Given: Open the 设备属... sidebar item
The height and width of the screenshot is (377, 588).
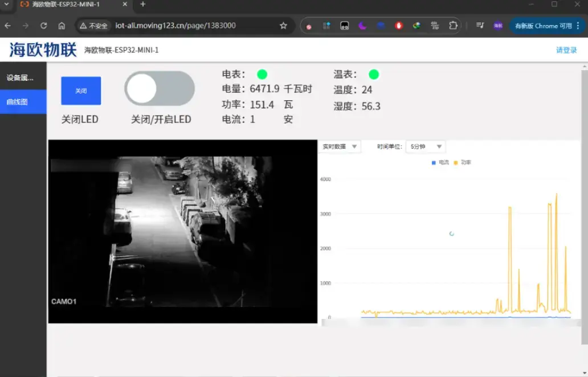Looking at the screenshot, I should (23, 78).
